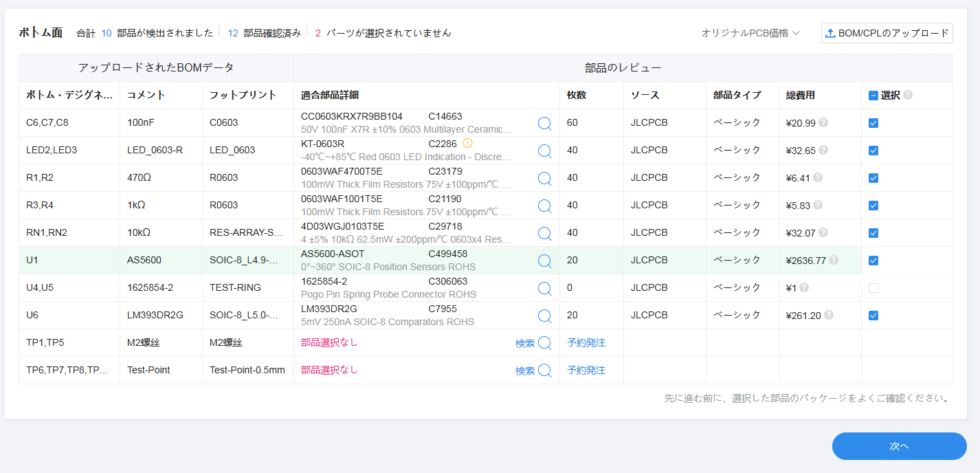Click 検索 link in Test-Point row
The height and width of the screenshot is (473, 980).
pos(525,371)
